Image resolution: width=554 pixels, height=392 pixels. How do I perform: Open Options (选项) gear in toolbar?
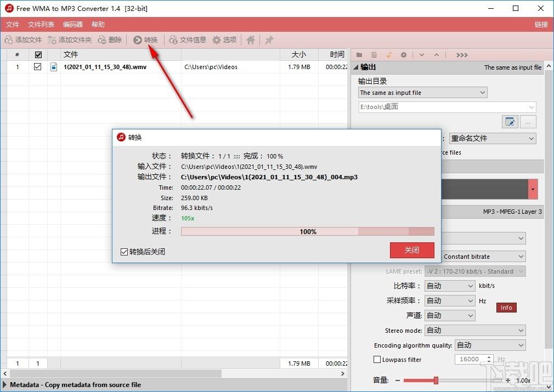click(x=224, y=40)
